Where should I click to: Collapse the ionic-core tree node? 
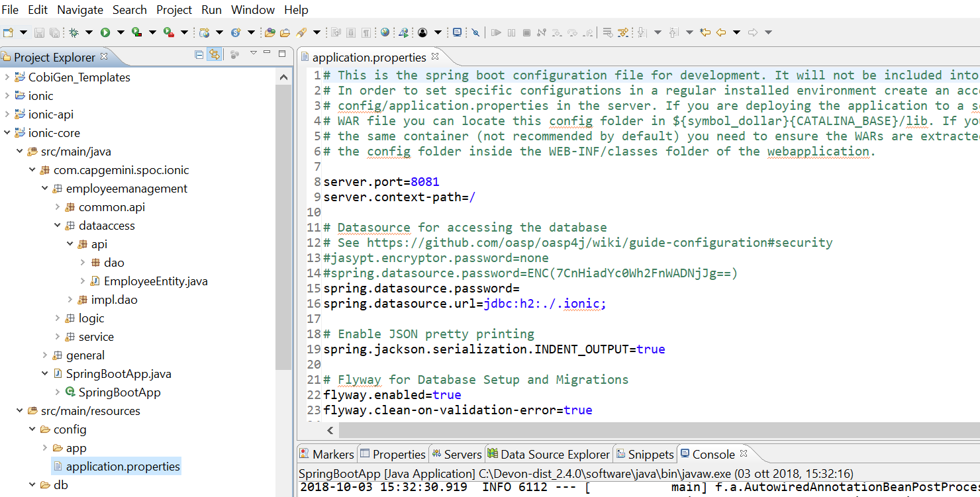pyautogui.click(x=7, y=132)
